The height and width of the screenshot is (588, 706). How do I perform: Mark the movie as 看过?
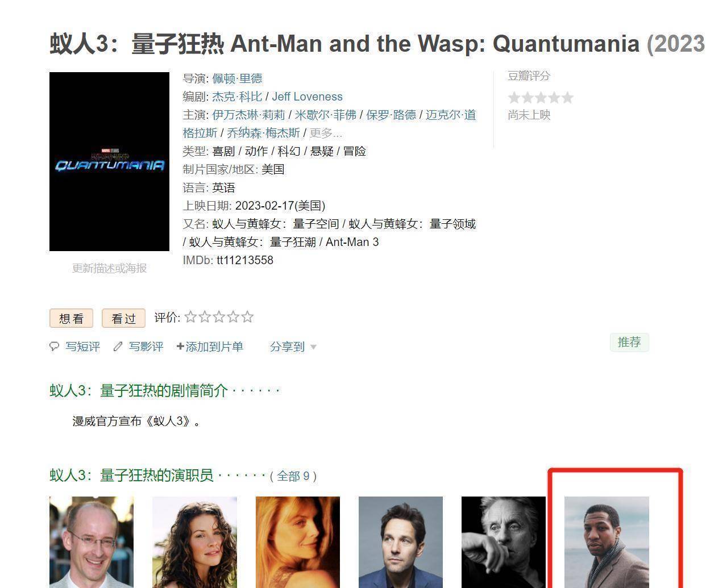pyautogui.click(x=123, y=318)
